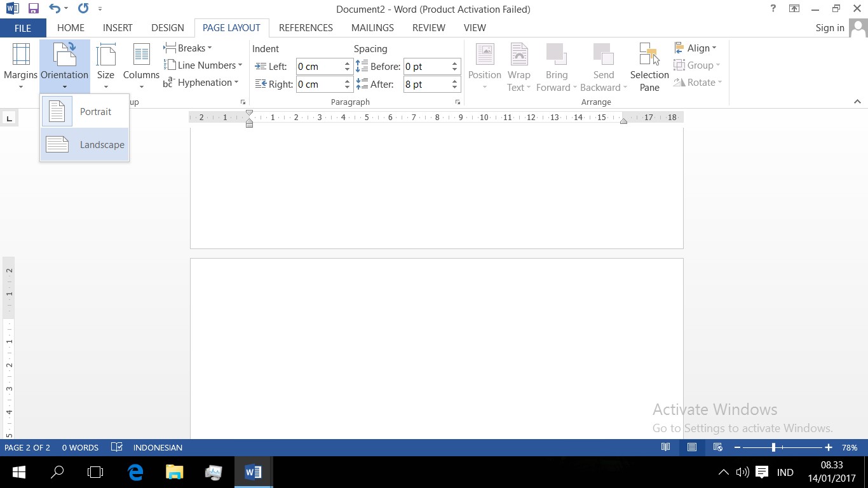Open the Hyphenation menu
Viewport: 868px width, 488px height.
pos(201,83)
